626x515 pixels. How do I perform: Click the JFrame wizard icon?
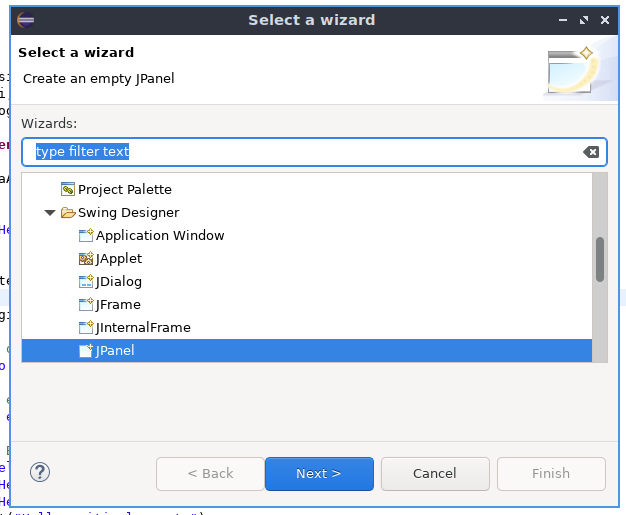(x=86, y=305)
